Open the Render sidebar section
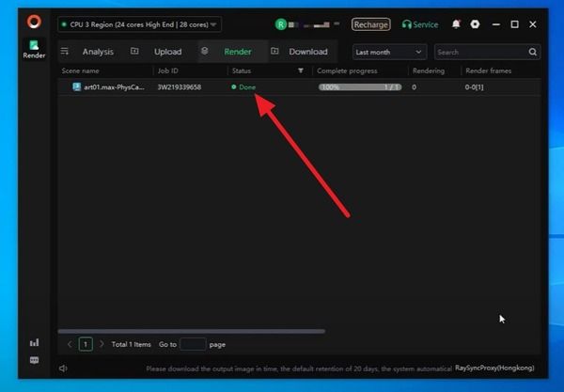This screenshot has height=392, width=564. (34, 50)
